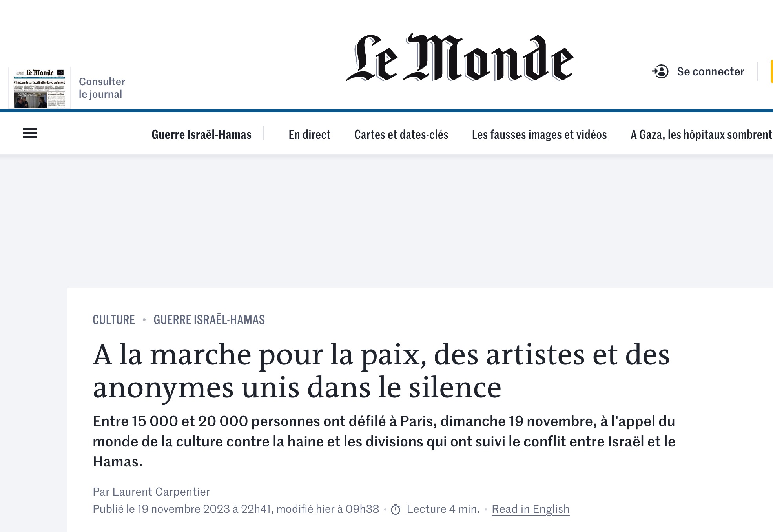Open author Laurent Carpentier's page
Viewport: 773px width, 532px height.
click(161, 492)
